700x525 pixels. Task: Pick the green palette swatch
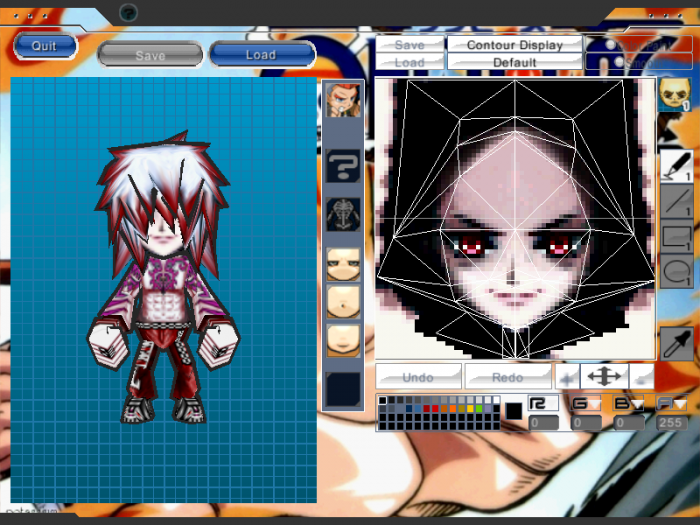pyautogui.click(x=479, y=408)
